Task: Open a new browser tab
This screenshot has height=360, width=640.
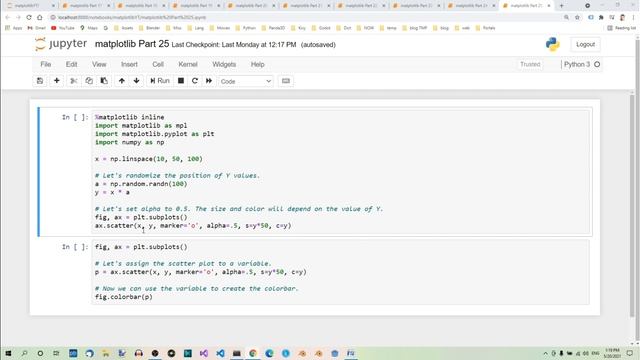Action: pyautogui.click(x=562, y=6)
